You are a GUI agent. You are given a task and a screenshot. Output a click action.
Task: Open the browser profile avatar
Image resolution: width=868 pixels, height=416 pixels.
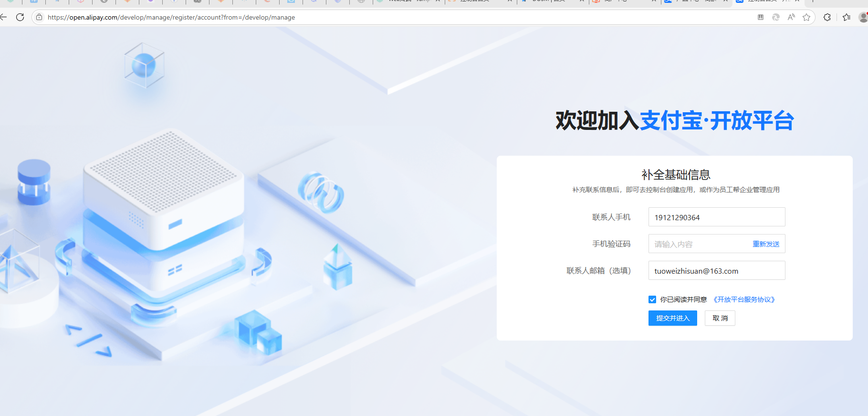(x=863, y=17)
